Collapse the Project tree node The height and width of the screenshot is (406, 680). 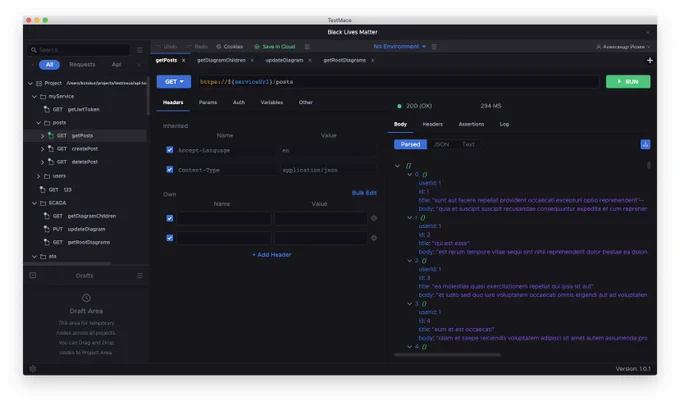coord(30,83)
